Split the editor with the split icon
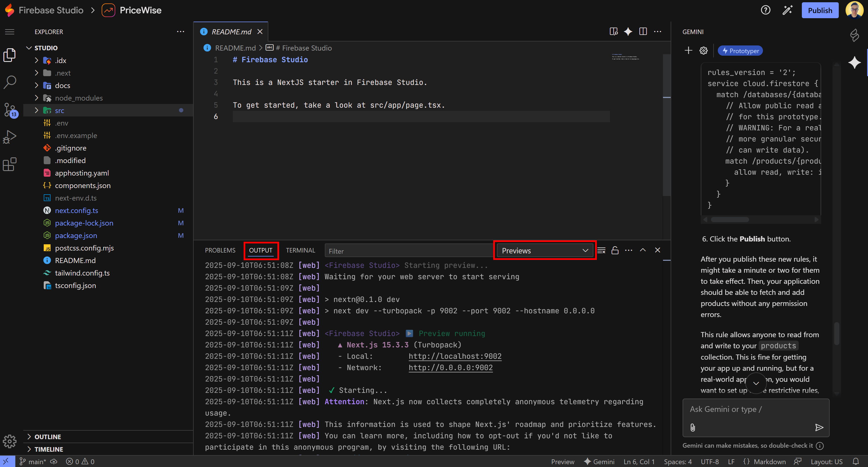Screen dimensions: 868x467 click(643, 31)
